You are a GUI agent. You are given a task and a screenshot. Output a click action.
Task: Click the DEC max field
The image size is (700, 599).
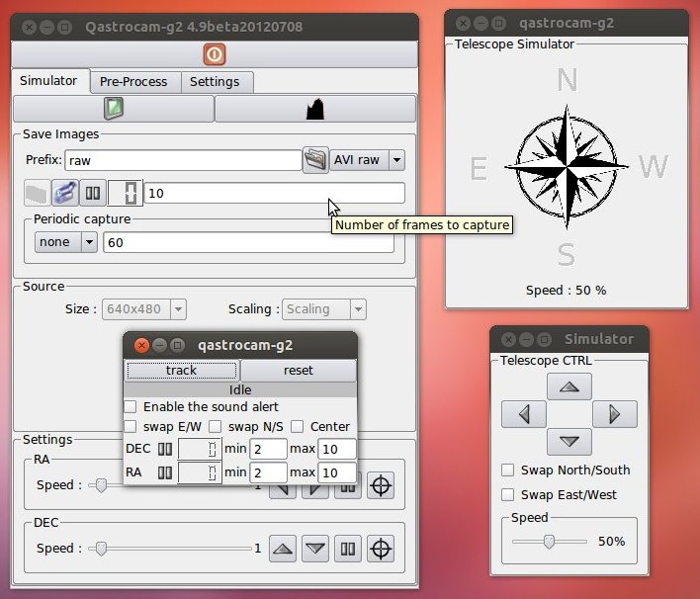pyautogui.click(x=337, y=449)
